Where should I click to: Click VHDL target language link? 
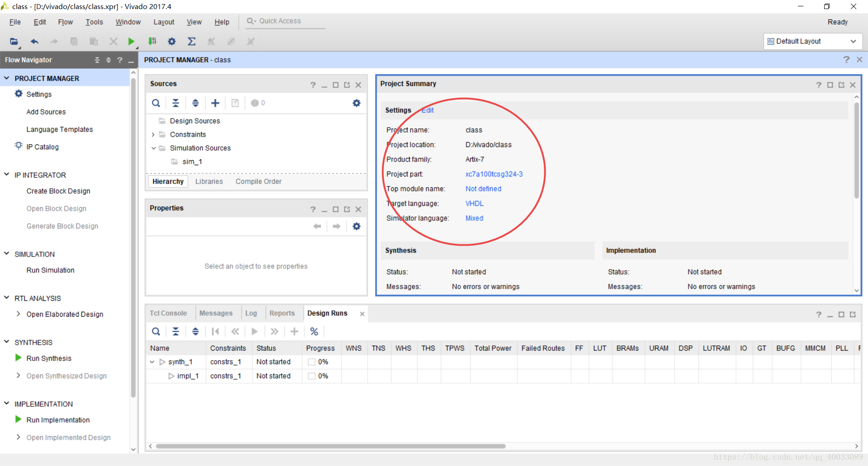[474, 204]
